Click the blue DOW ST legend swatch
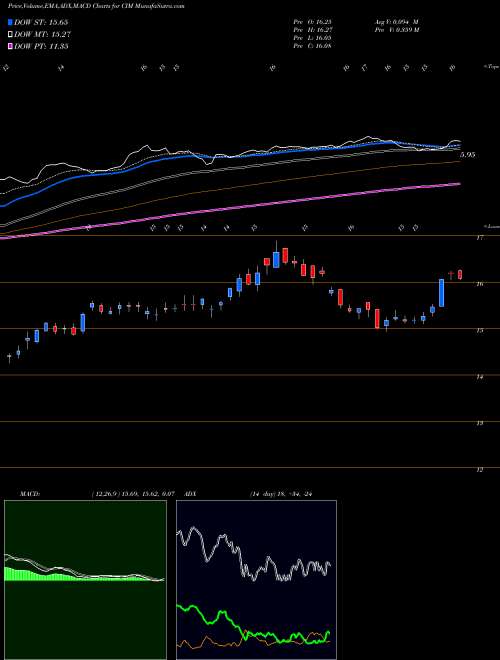Image resolution: width=500 pixels, height=660 pixels. click(11, 22)
